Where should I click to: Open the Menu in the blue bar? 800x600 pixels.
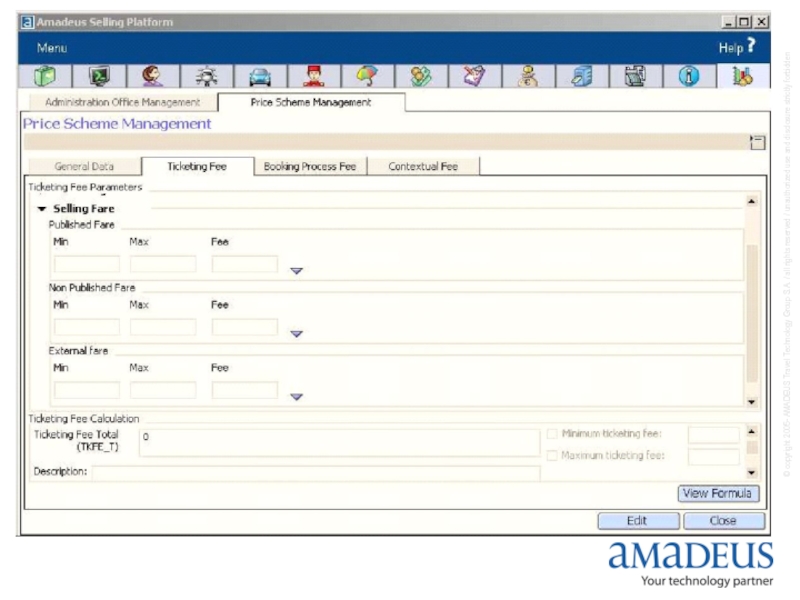coord(52,48)
